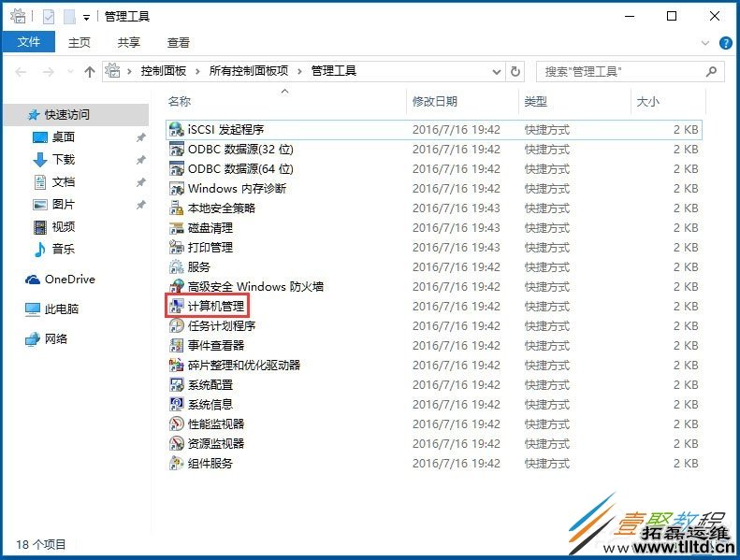Click the 系统配置 icon
The height and width of the screenshot is (560, 740).
pos(177,384)
